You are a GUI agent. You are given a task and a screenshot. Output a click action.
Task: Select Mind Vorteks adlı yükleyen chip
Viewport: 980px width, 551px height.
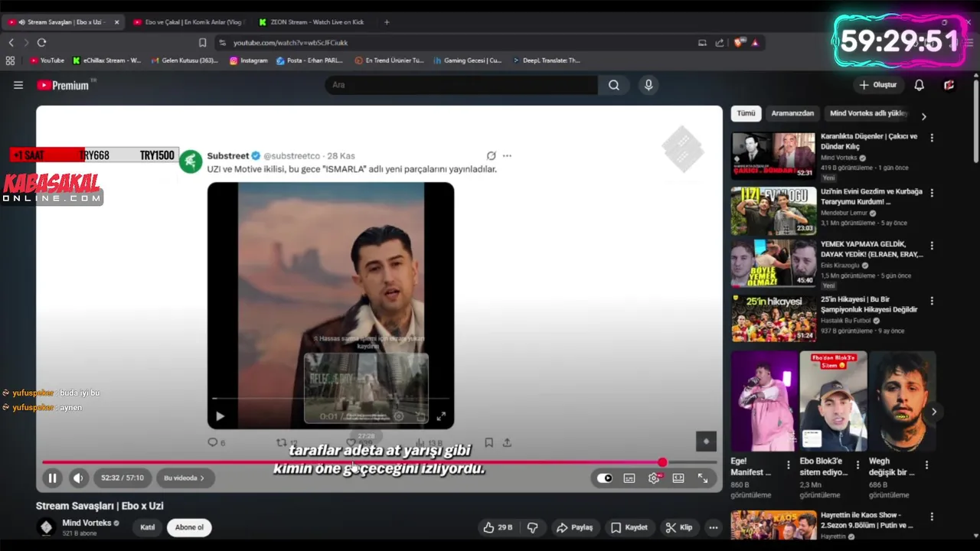(x=868, y=113)
